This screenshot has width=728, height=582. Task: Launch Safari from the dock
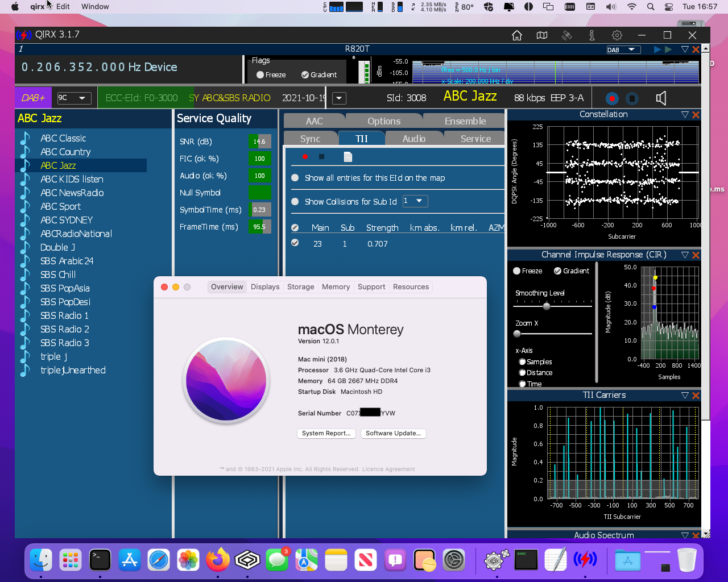pyautogui.click(x=159, y=560)
